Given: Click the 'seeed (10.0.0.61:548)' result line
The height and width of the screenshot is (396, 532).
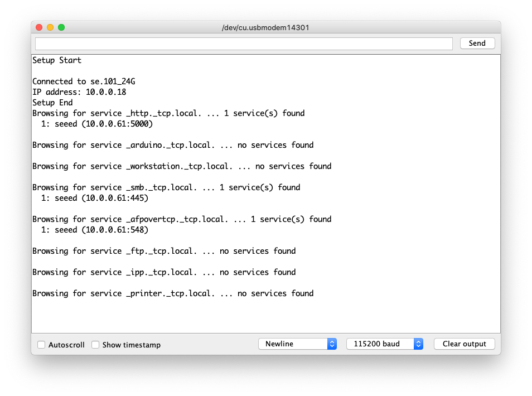Looking at the screenshot, I should [x=95, y=230].
